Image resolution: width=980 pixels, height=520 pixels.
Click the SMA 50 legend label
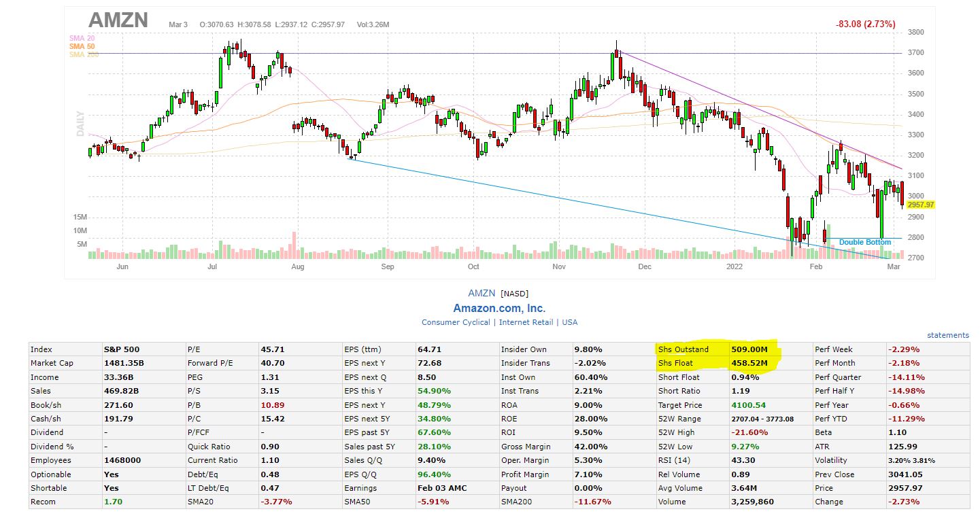pos(83,46)
